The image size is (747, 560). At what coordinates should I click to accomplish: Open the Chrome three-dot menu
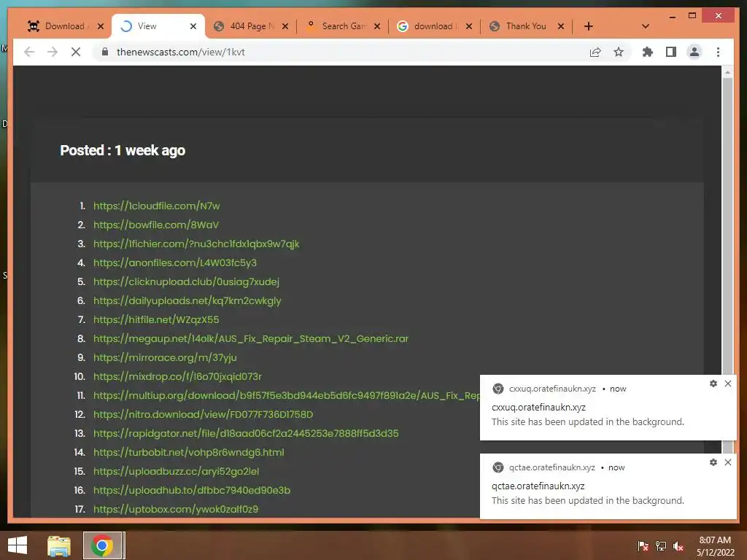(718, 52)
